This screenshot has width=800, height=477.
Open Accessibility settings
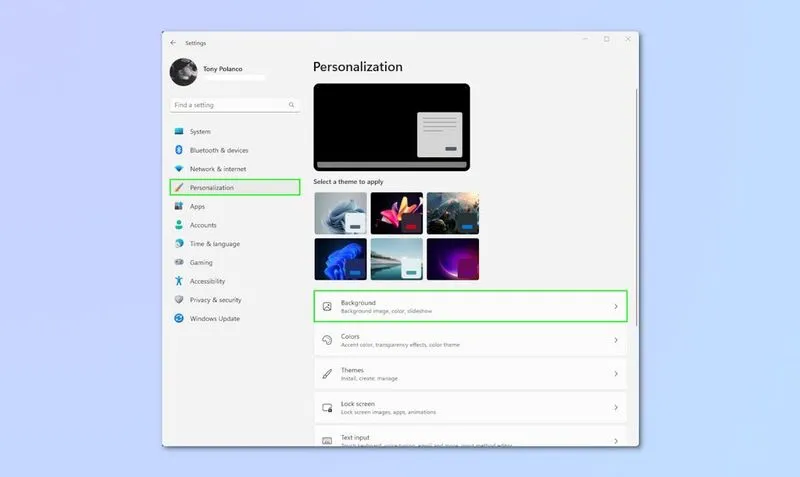pyautogui.click(x=235, y=281)
